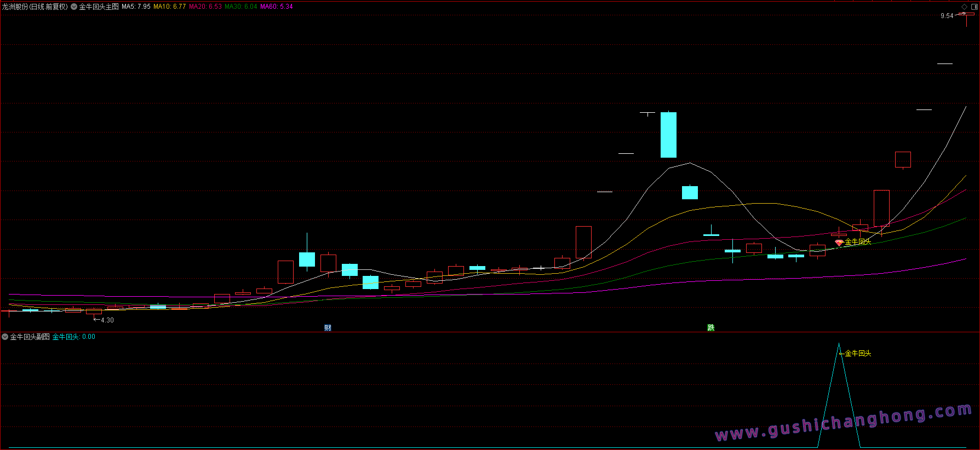The height and width of the screenshot is (450, 980).
Task: Expand the main chart 金牛回头主图 indicator dropdown
Action: (74, 7)
